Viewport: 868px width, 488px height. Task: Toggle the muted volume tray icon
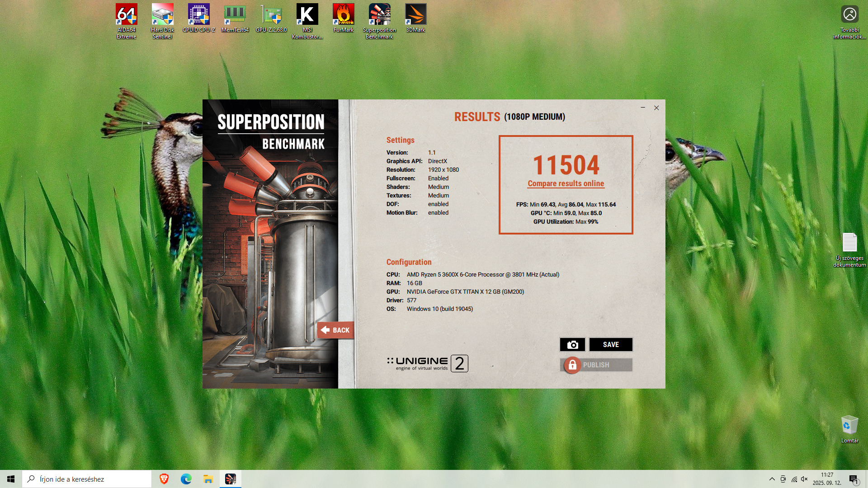pos(804,479)
